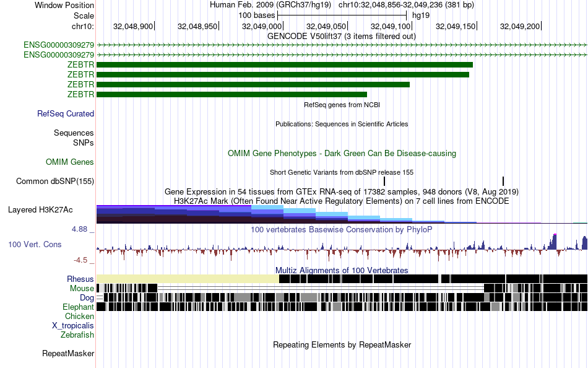The width and height of the screenshot is (588, 368).
Task: Open OMIM Gene Phenotypes track title
Action: coord(342,153)
